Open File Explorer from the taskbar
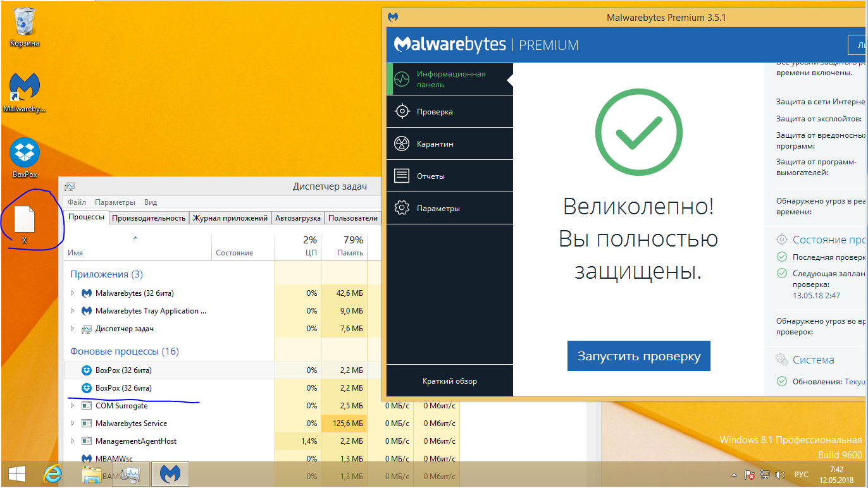 click(92, 474)
